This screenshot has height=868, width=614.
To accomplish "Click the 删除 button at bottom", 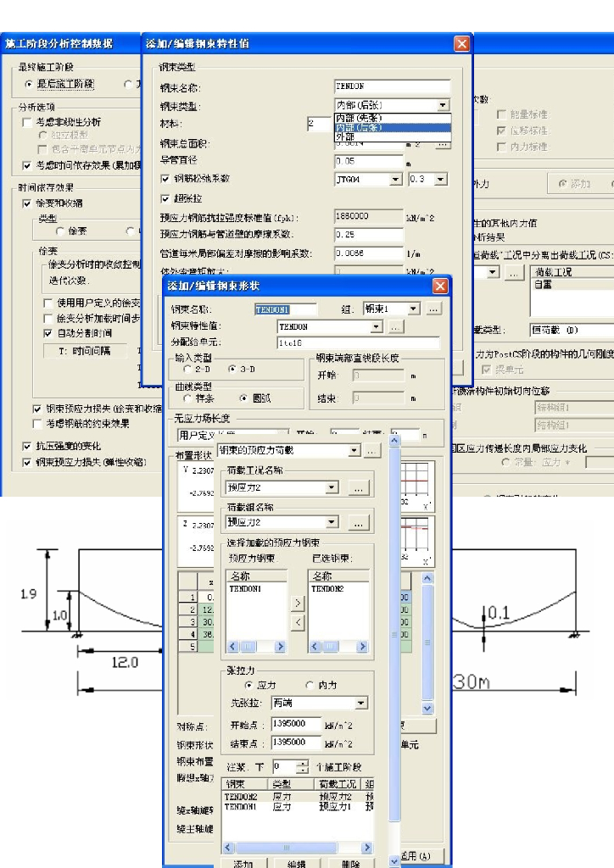I will coord(350,863).
